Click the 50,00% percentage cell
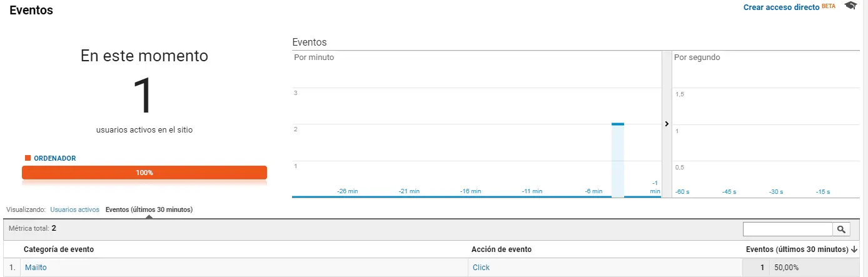Screen dimensions: 868x277 (x=787, y=268)
